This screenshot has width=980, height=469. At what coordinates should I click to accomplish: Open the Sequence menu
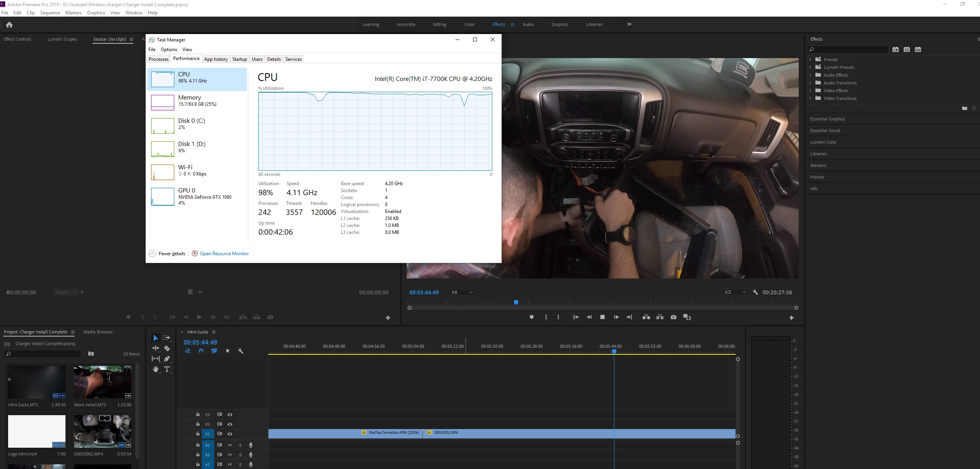point(50,13)
